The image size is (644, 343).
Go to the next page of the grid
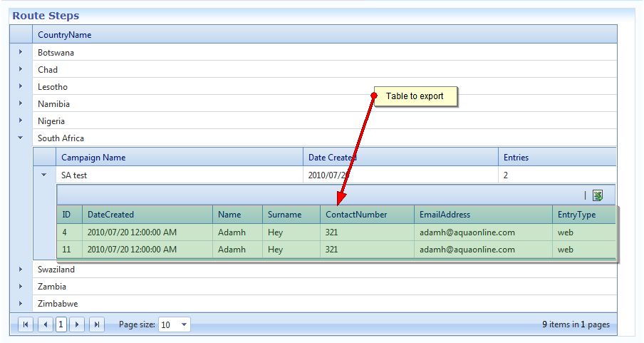(x=77, y=324)
